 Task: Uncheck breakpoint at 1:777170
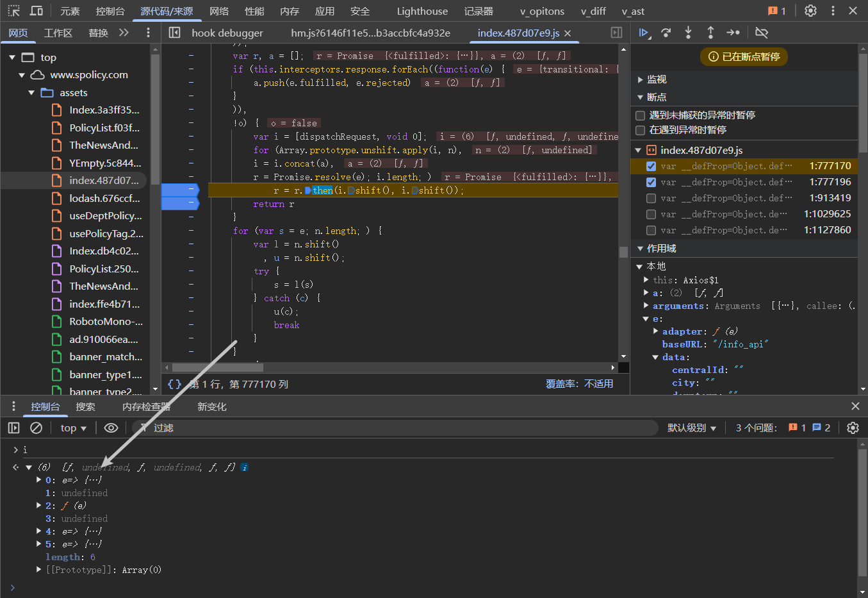pos(651,166)
